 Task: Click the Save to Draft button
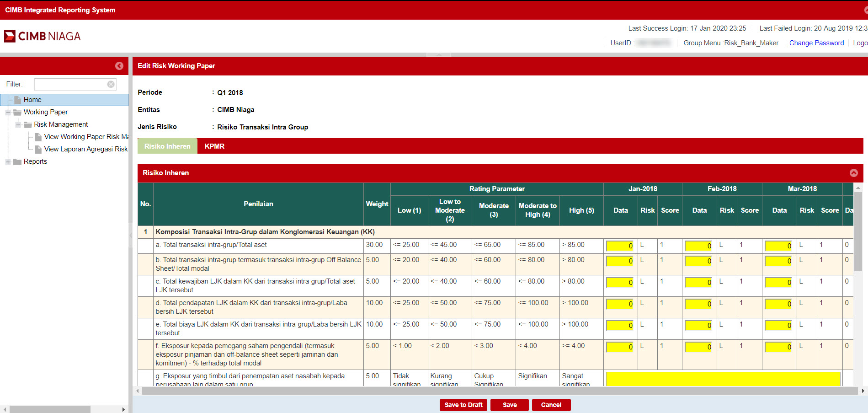point(463,405)
